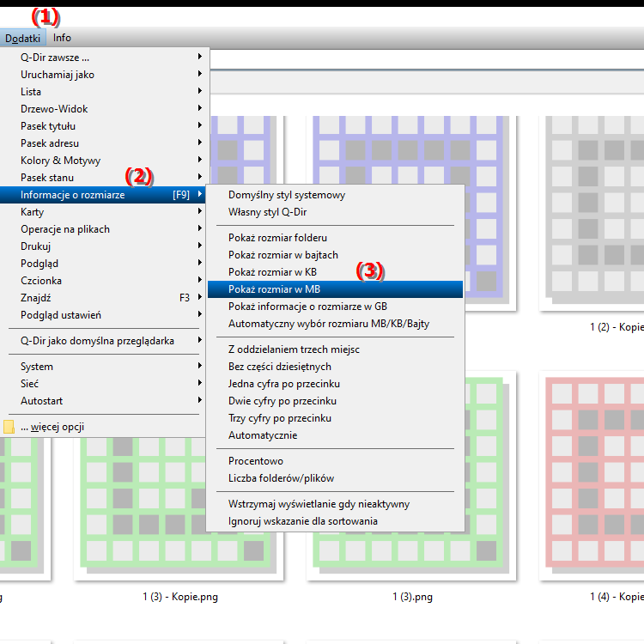Select Informacje o rozmiarze menu entry
Image resolution: width=644 pixels, height=644 pixels.
coord(104,195)
